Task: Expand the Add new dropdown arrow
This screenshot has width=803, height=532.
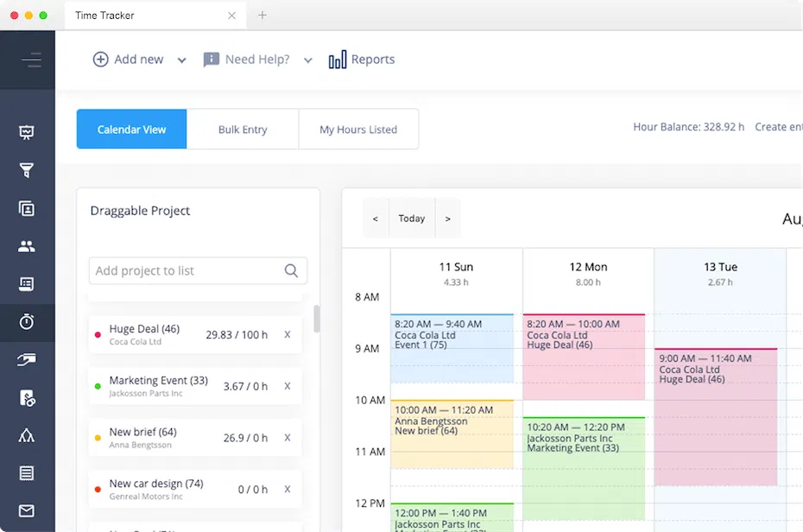Action: click(182, 60)
